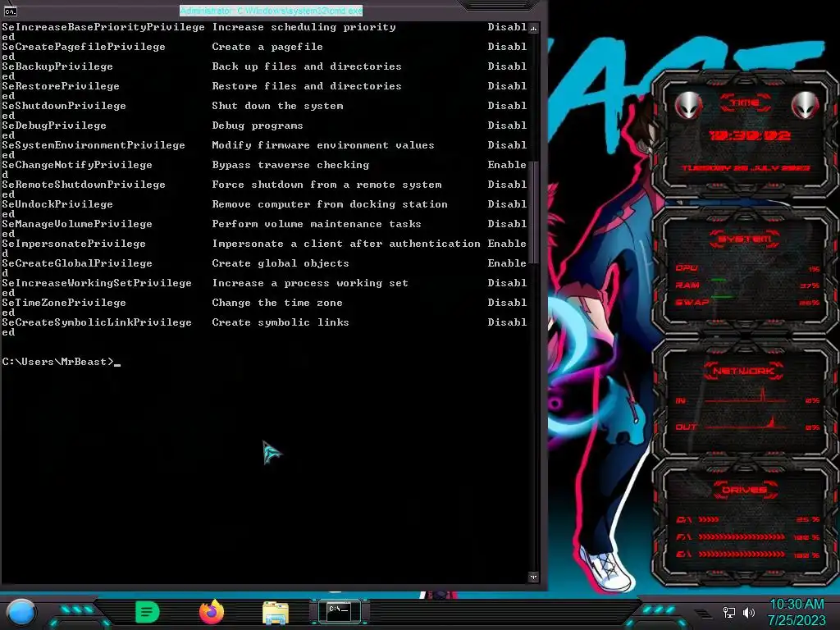Click SeTimeZonePrivilege text in cmd
This screenshot has height=630, width=840.
(64, 303)
